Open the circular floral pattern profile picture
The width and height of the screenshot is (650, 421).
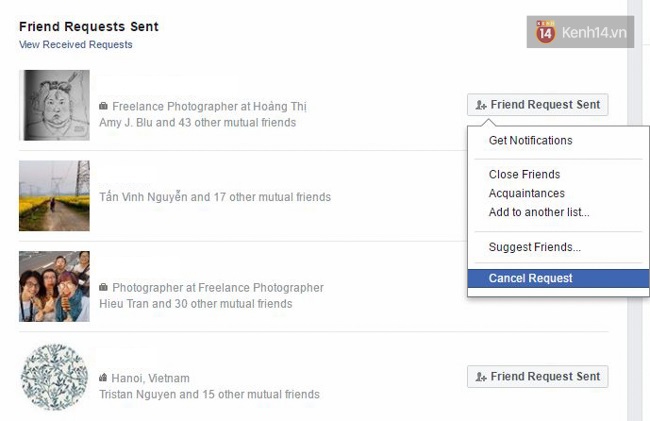click(54, 377)
